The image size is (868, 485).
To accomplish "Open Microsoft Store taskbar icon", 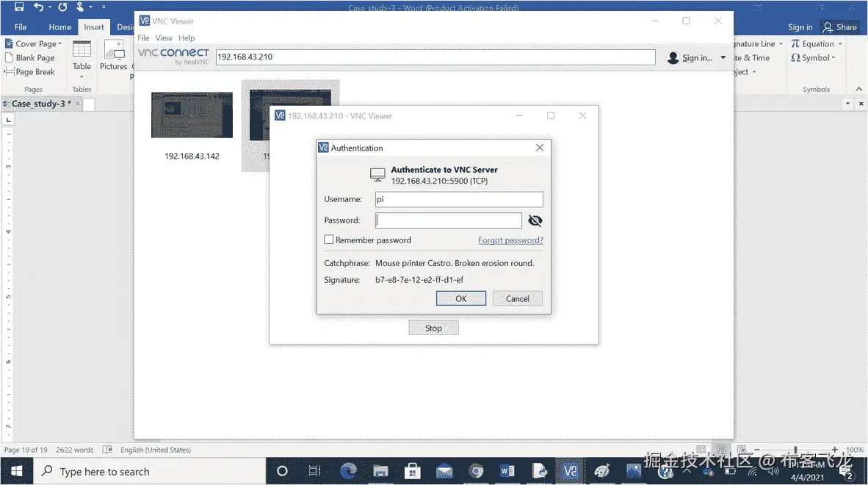I will (412, 471).
